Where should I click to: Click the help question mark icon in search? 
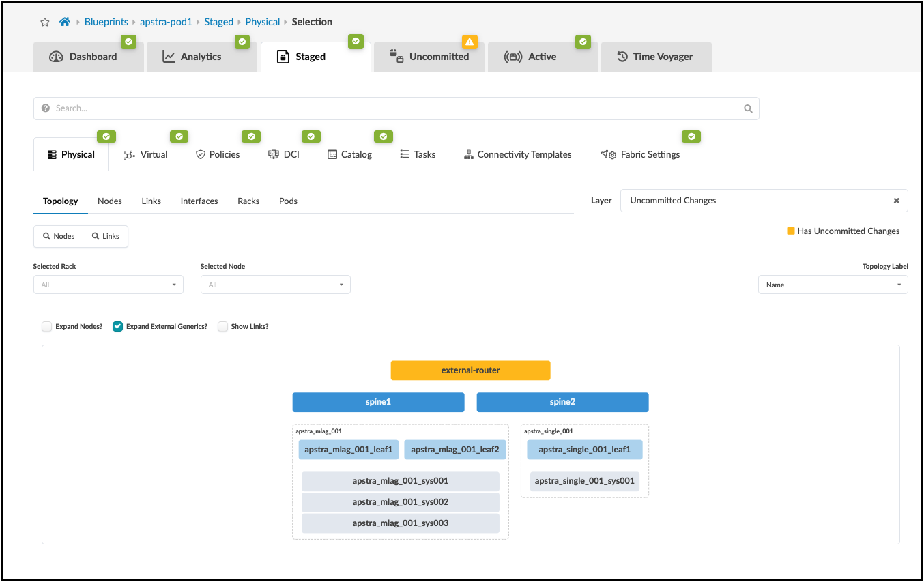click(46, 108)
